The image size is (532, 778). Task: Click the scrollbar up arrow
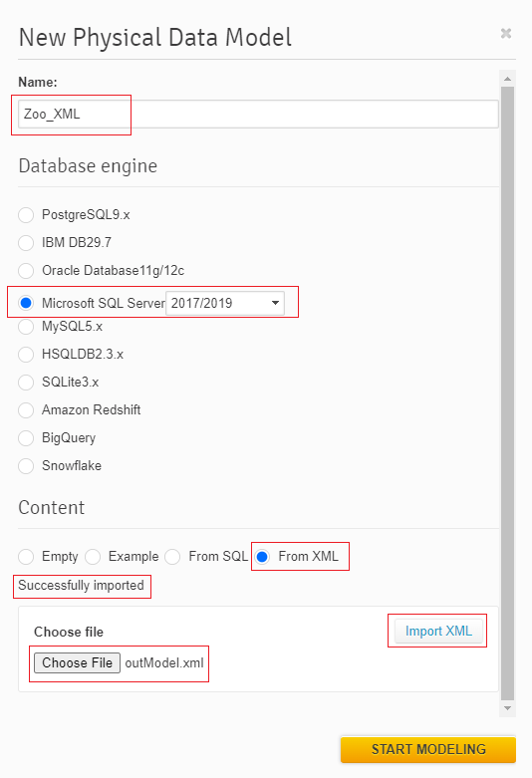pyautogui.click(x=507, y=79)
